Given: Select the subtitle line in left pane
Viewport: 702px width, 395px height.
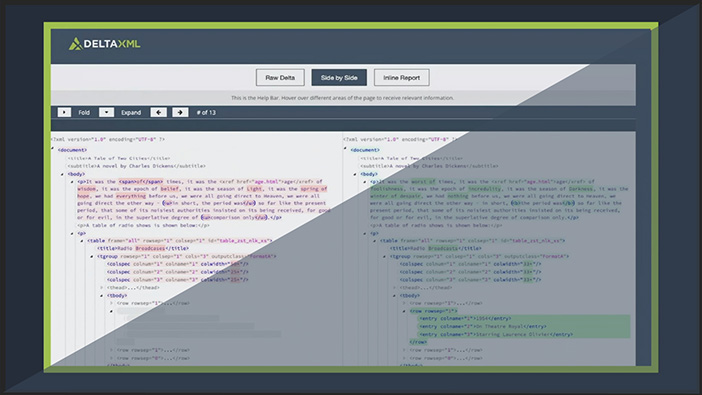Looking at the screenshot, I should pos(137,166).
